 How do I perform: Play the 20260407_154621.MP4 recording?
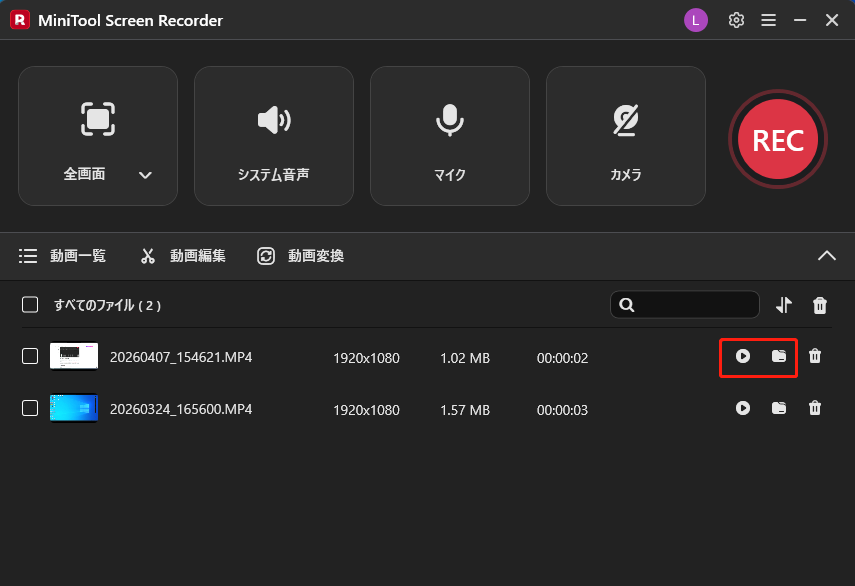click(742, 357)
